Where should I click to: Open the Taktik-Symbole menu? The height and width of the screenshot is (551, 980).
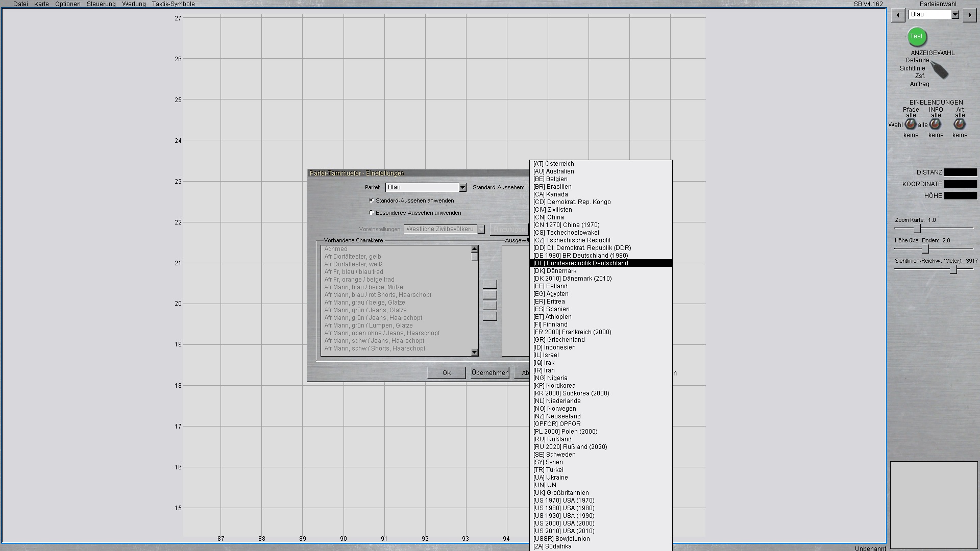click(173, 4)
